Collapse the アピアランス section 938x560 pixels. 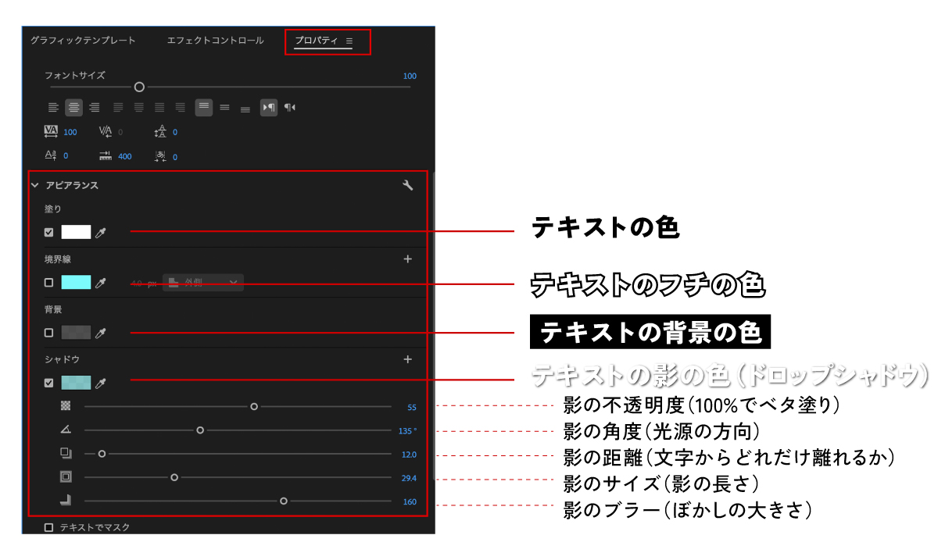34,186
